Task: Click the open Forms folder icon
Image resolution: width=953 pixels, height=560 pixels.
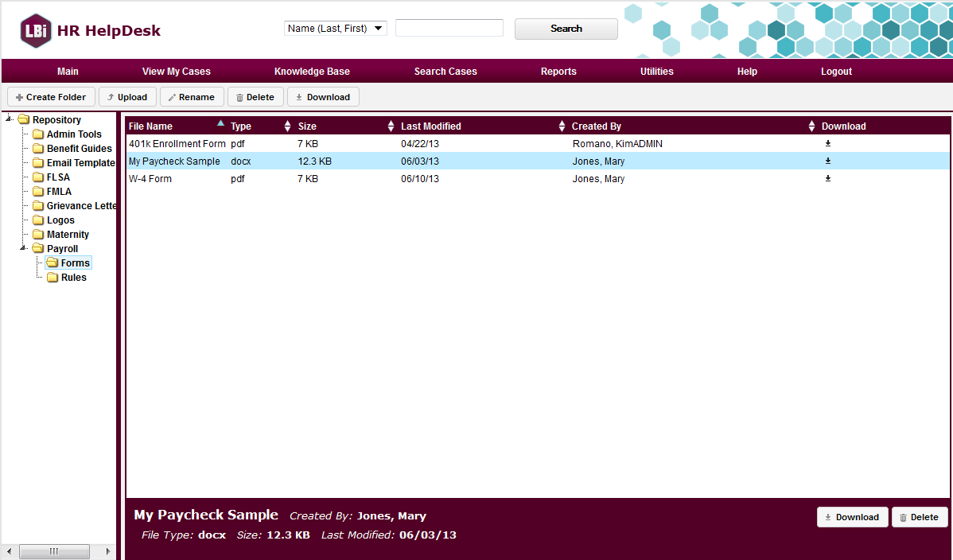Action: click(x=53, y=262)
